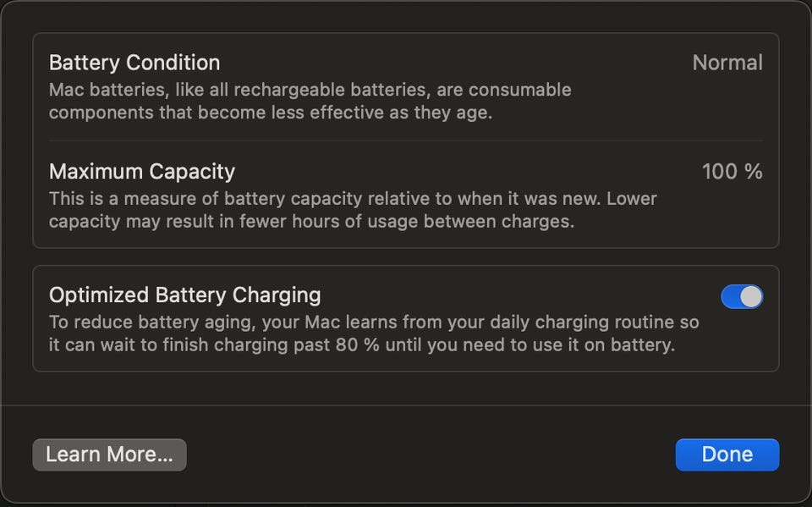Screen dimensions: 812x507
Task: Disable the Optimized Battery Charging switch
Action: pyautogui.click(x=741, y=296)
